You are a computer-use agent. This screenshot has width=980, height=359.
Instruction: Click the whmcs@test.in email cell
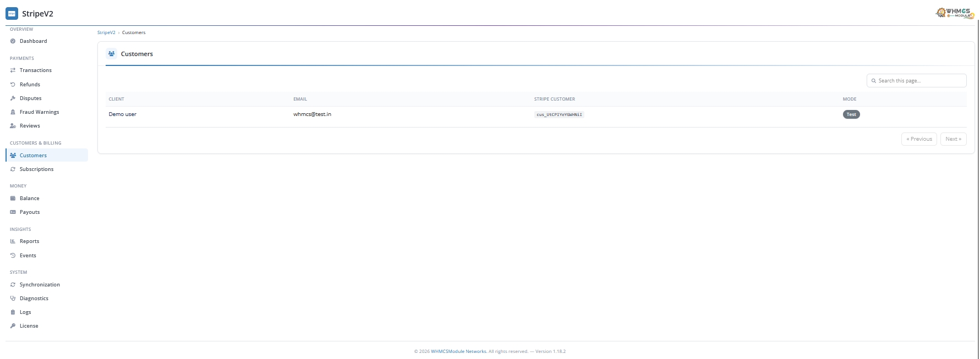(312, 114)
